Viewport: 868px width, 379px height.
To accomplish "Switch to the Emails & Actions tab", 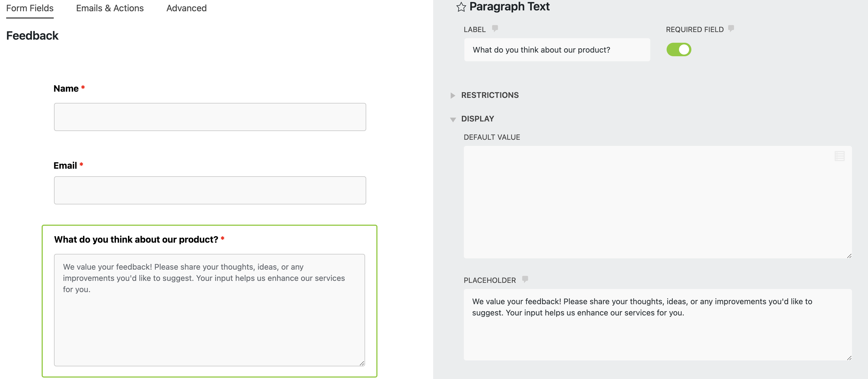I will pyautogui.click(x=110, y=8).
